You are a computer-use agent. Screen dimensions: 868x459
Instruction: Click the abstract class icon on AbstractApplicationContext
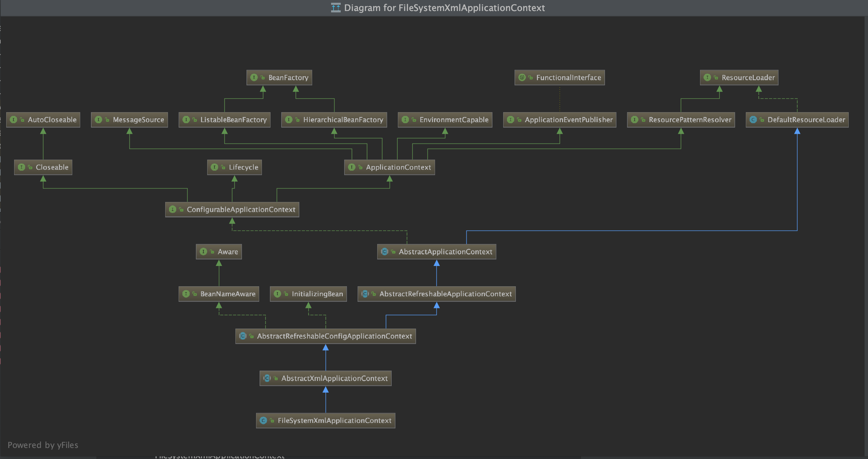385,252
